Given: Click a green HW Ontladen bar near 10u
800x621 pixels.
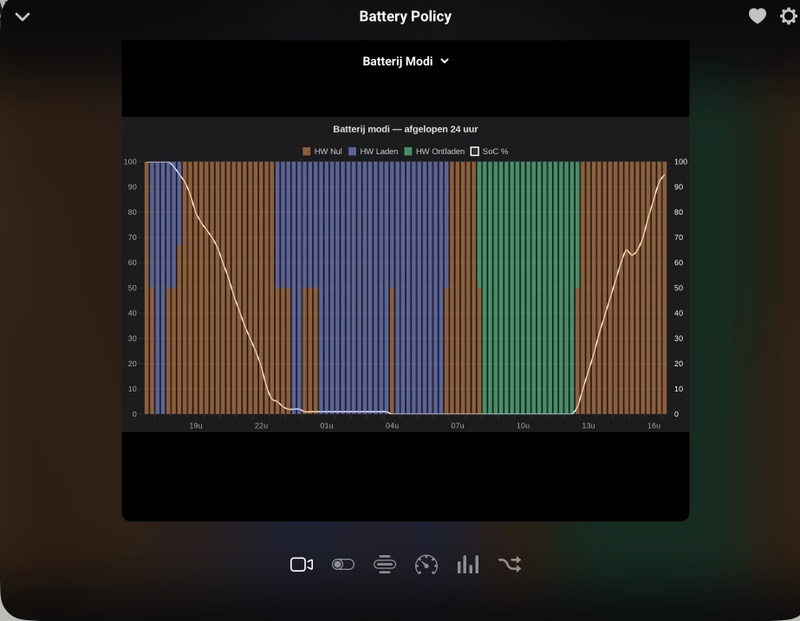Looking at the screenshot, I should pos(522,287).
